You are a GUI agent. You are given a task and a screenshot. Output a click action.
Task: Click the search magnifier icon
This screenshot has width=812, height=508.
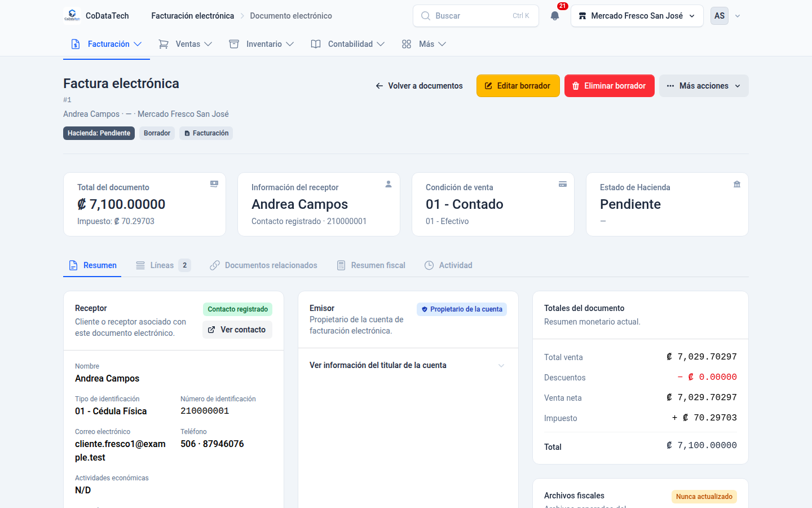click(x=426, y=16)
